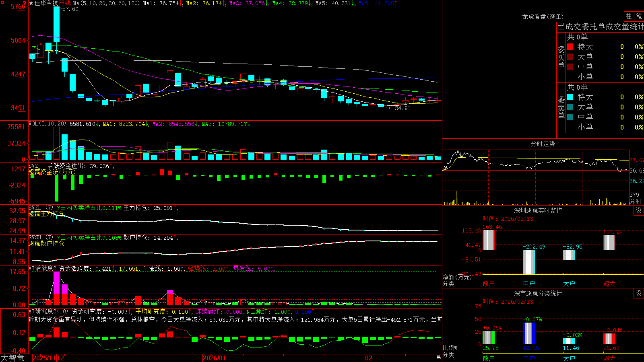Click the MA4: 38.379 value
Image resolution: width=644 pixels, height=362 pixels.
point(290,3)
